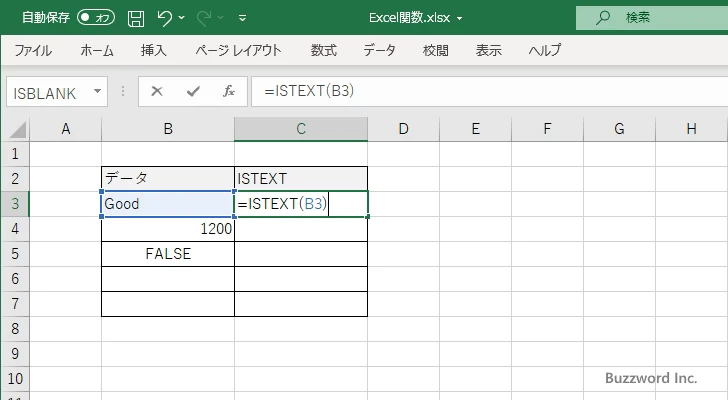Viewport: 728px width, 400px height.
Task: Open the Excel関数.xlsx file name dropdown
Action: pos(460,19)
